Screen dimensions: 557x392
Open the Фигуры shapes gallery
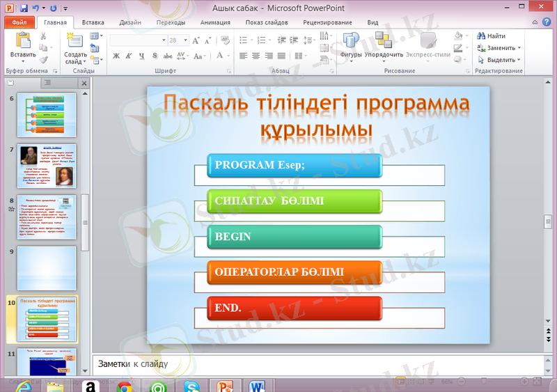[351, 42]
